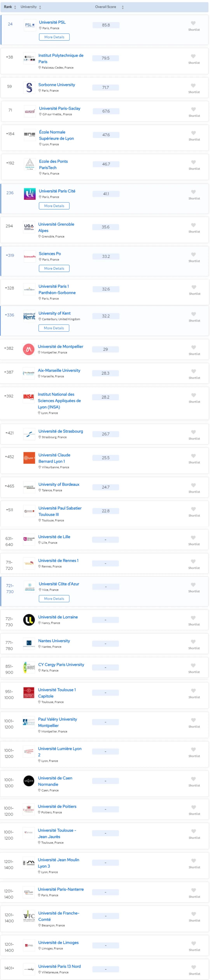Click the Université de Montpellier circular logo
Viewport: 210px width, 980px height.
(29, 349)
